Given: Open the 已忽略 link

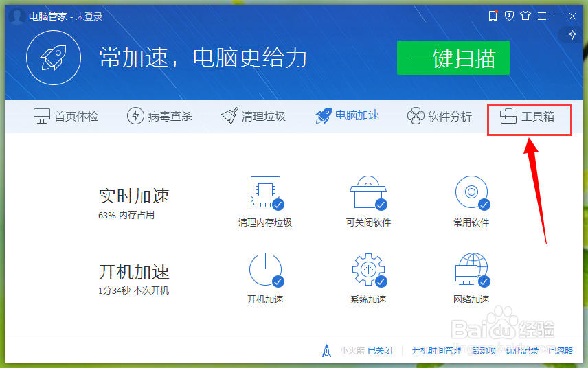Looking at the screenshot, I should pos(561,351).
